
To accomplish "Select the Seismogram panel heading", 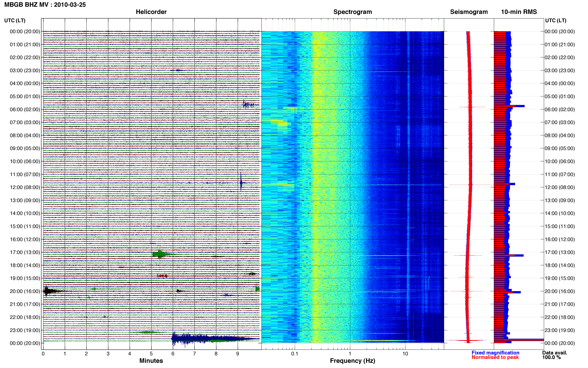I will 469,12.
